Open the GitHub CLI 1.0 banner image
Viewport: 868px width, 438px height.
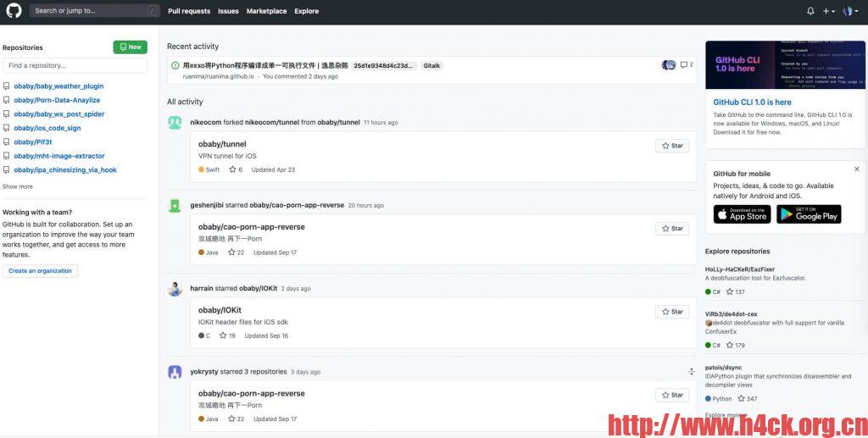pyautogui.click(x=785, y=64)
